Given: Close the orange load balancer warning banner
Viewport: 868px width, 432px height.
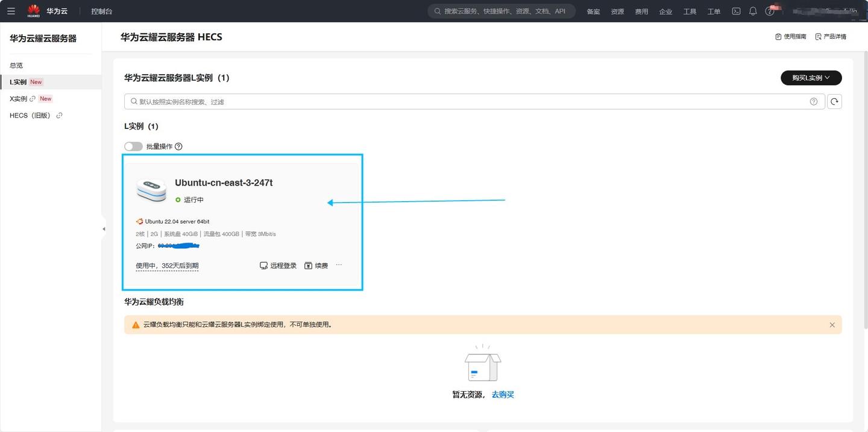Looking at the screenshot, I should pos(832,325).
